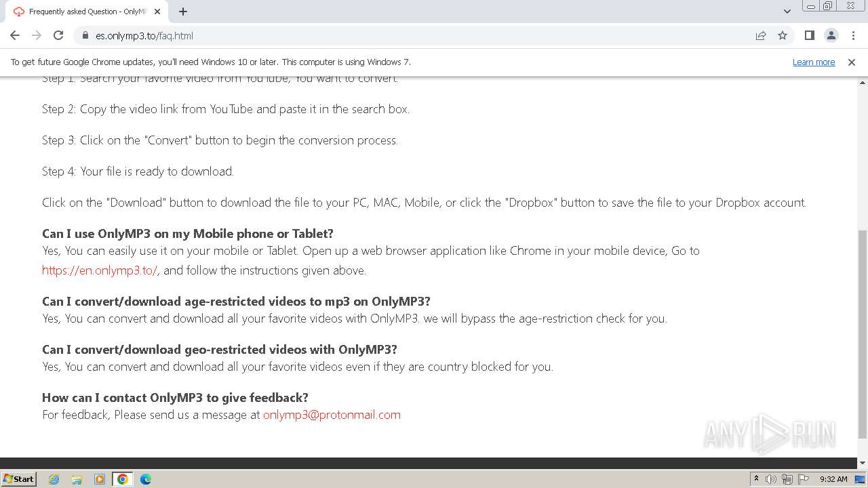
Task: View site security lock info
Action: tap(85, 35)
